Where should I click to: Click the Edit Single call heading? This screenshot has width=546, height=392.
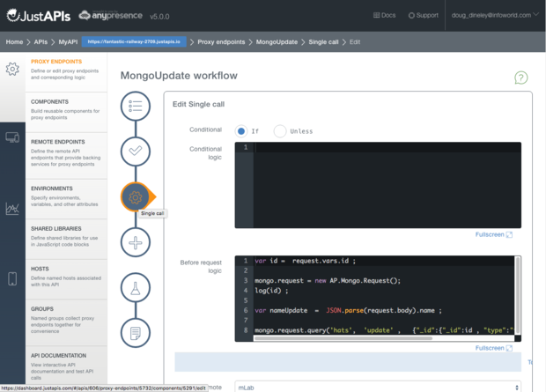pos(198,104)
